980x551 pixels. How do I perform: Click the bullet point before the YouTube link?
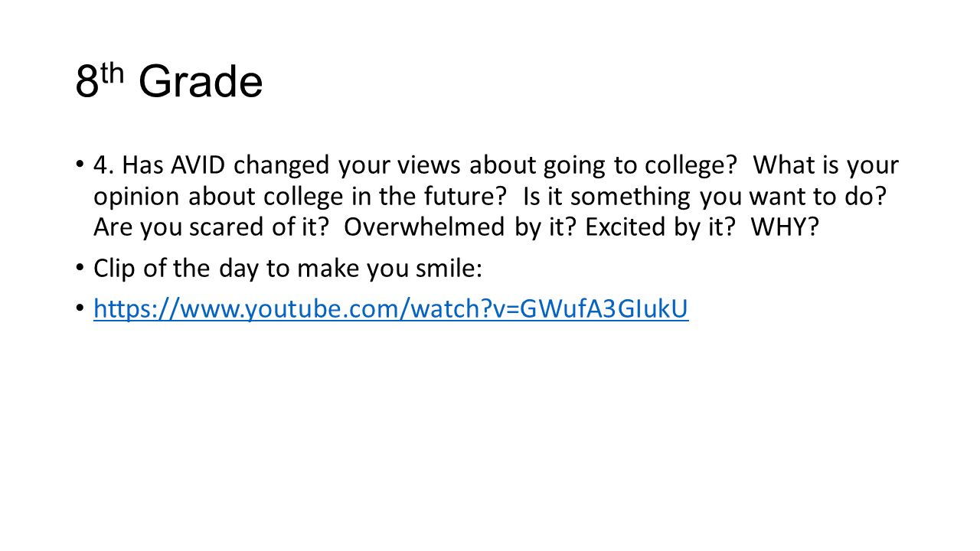pos(80,308)
